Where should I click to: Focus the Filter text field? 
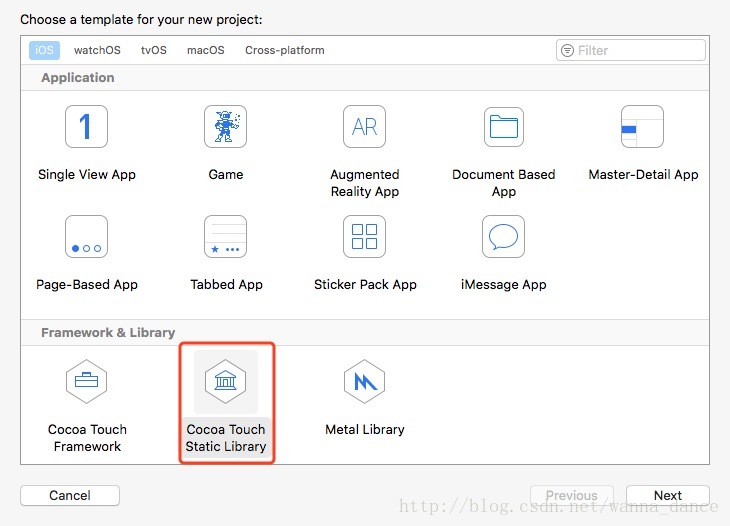(x=631, y=50)
